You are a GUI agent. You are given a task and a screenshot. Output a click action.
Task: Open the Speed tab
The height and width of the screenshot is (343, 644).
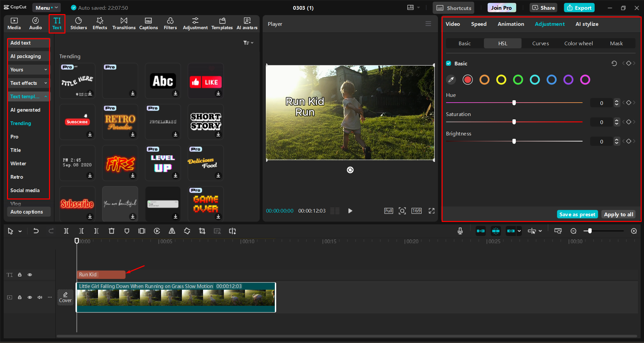pyautogui.click(x=479, y=24)
